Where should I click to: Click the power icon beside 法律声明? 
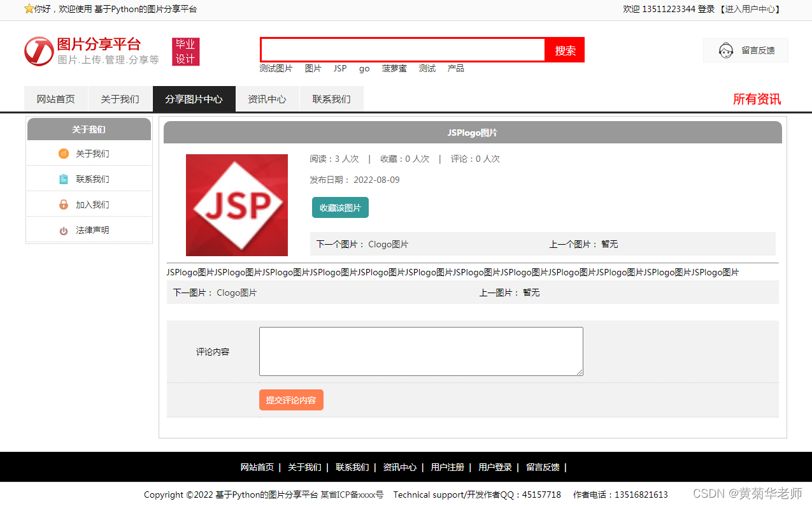coord(62,229)
